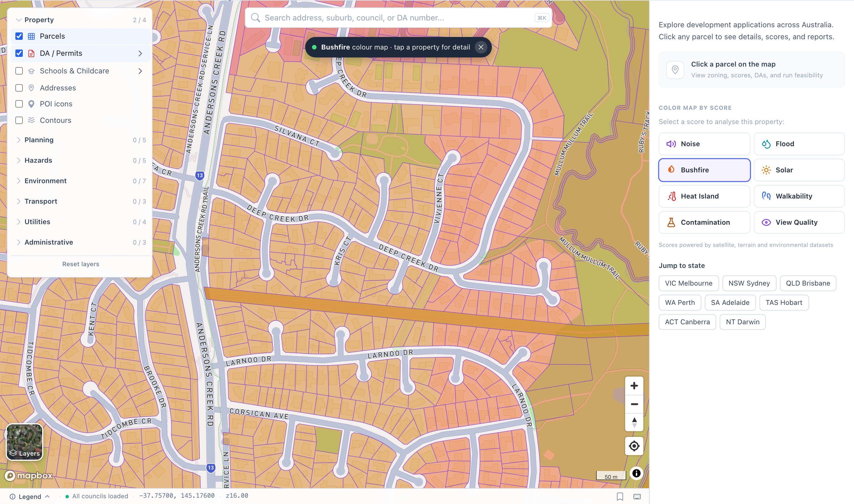Zoom out with the minus button
The height and width of the screenshot is (504, 854).
click(x=634, y=404)
